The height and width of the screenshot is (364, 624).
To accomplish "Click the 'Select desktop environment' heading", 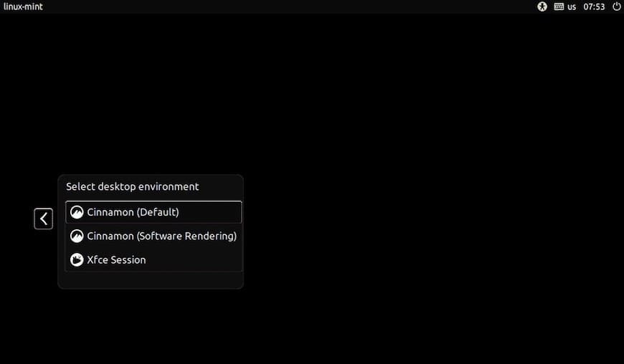I will (x=133, y=187).
